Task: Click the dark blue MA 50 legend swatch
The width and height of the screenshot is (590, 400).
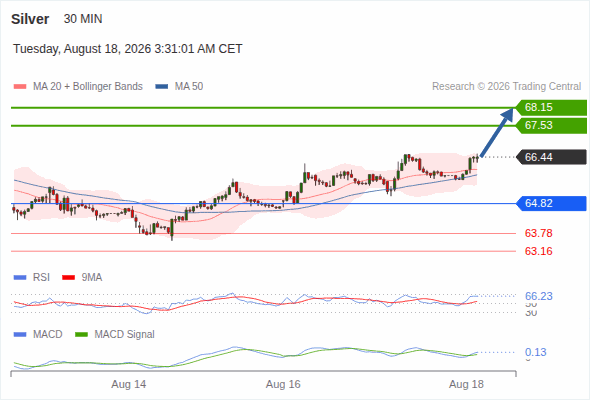Action: pos(162,87)
